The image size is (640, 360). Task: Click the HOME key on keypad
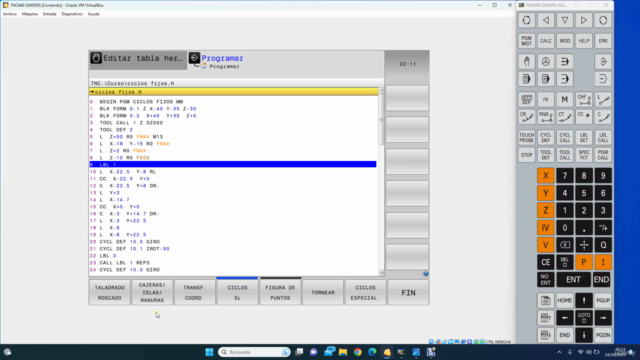click(x=565, y=300)
